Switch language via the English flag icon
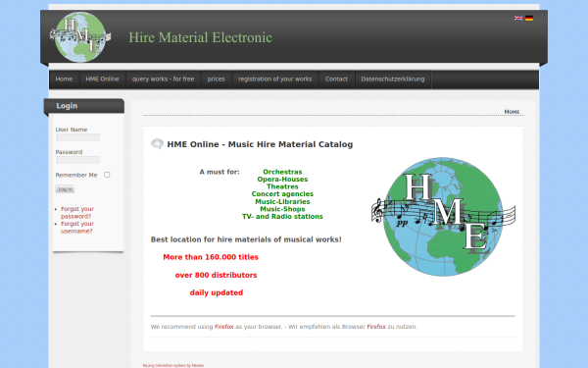The image size is (588, 368). [x=518, y=18]
